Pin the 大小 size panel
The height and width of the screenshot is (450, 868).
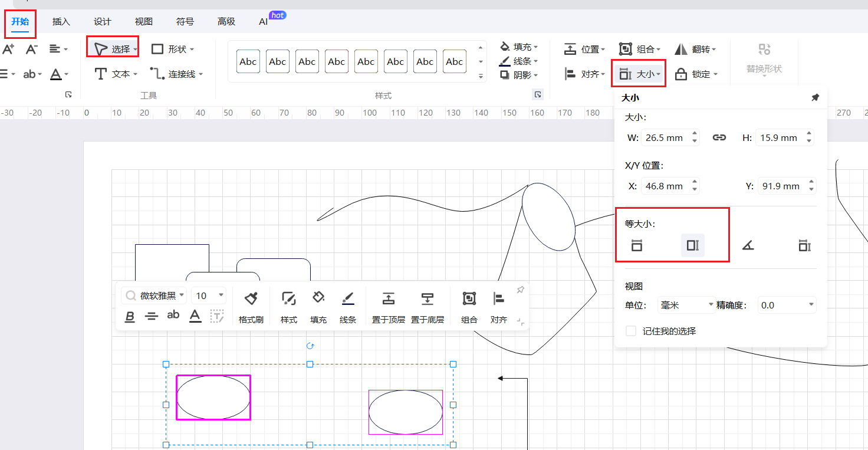(815, 98)
